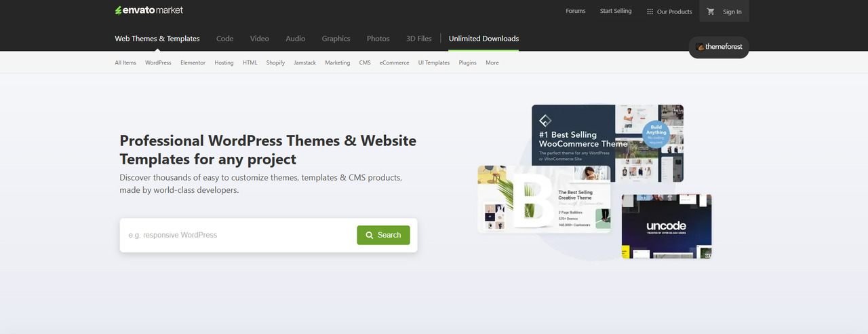The height and width of the screenshot is (334, 868).
Task: Click the Professional WordPress Themes heading
Action: click(x=268, y=150)
